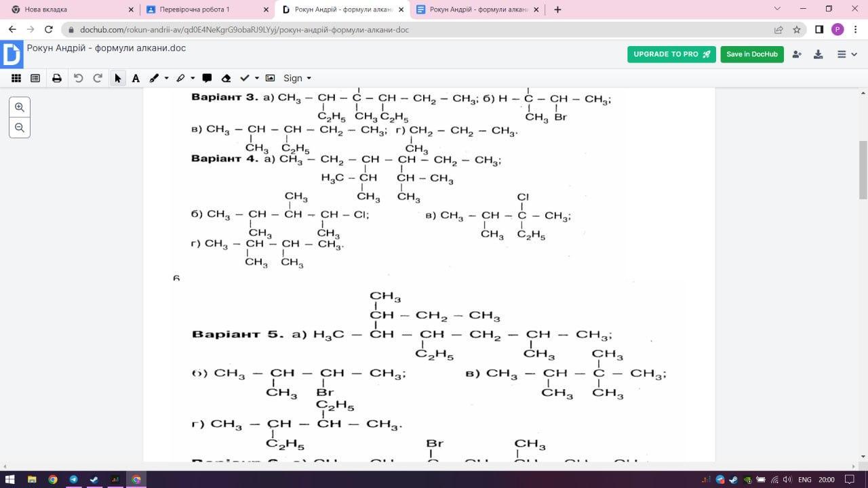The width and height of the screenshot is (868, 488).
Task: Zoom in on the document
Action: pos(19,107)
